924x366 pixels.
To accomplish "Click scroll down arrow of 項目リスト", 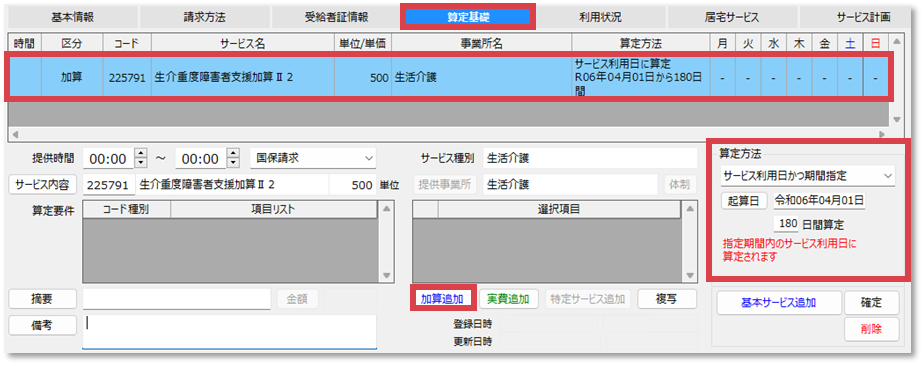I will point(386,276).
